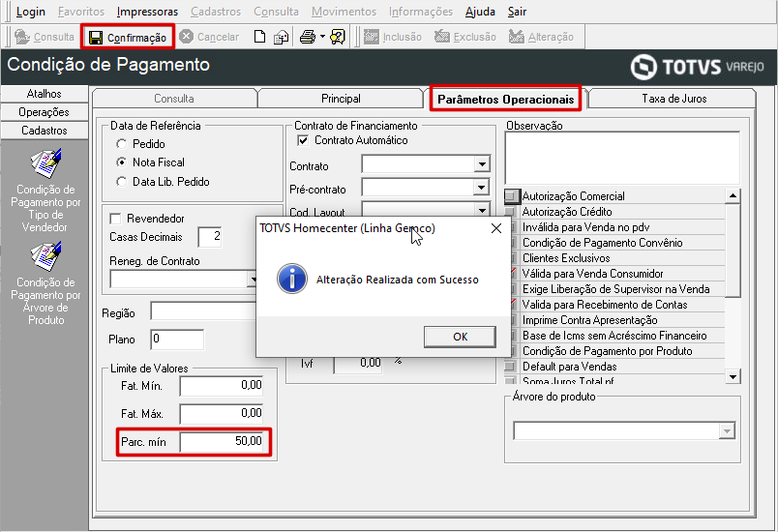
Task: Switch to the Principal tab
Action: (341, 99)
